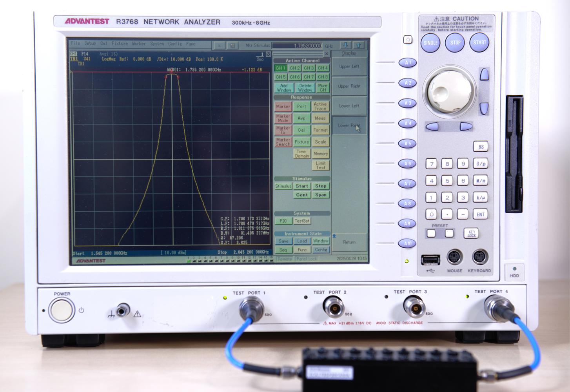Enable channel CH 8
This screenshot has height=392, width=570.
[x=323, y=77]
